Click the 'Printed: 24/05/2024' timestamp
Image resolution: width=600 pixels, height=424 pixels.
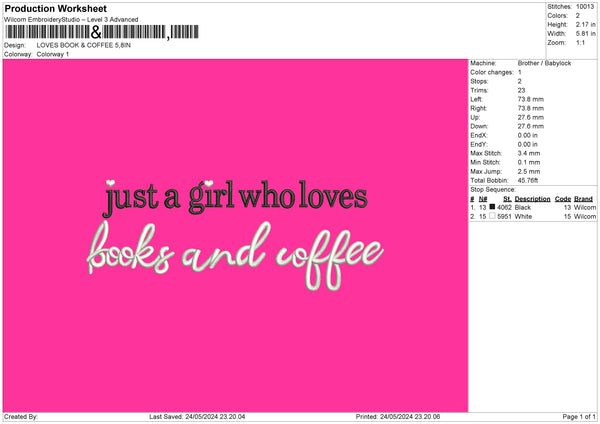click(398, 417)
